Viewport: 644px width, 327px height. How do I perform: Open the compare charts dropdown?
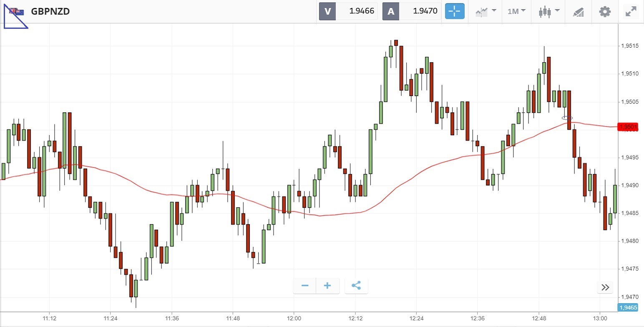tap(486, 11)
